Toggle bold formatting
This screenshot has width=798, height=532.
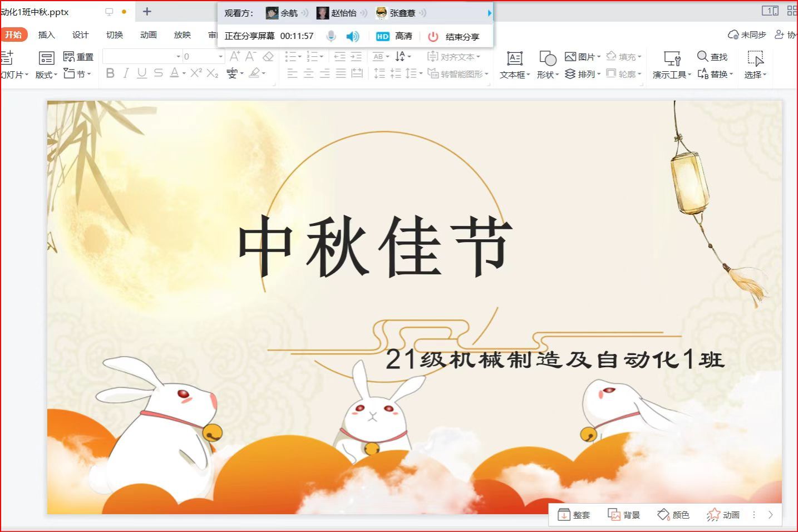point(110,73)
